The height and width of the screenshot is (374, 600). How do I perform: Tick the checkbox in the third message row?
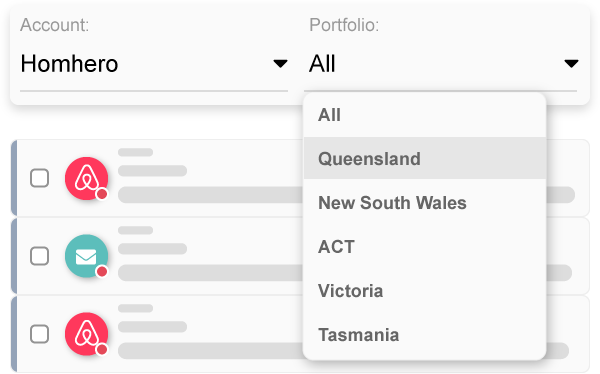pos(39,334)
